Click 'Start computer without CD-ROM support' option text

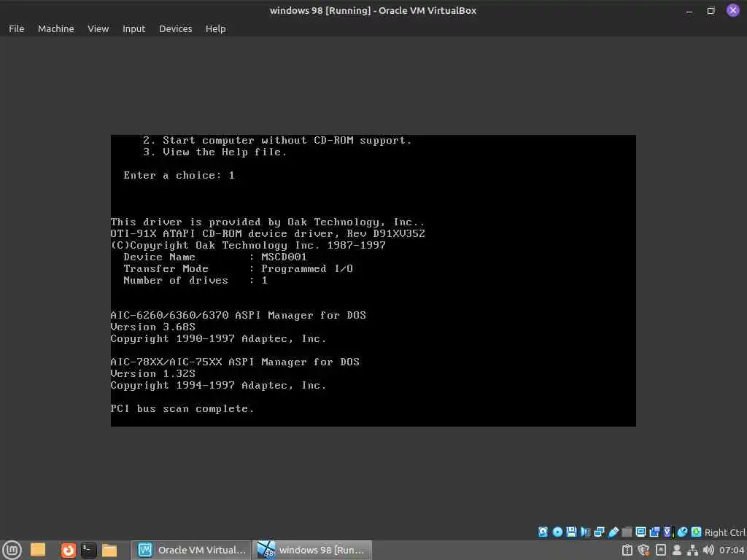tap(287, 141)
